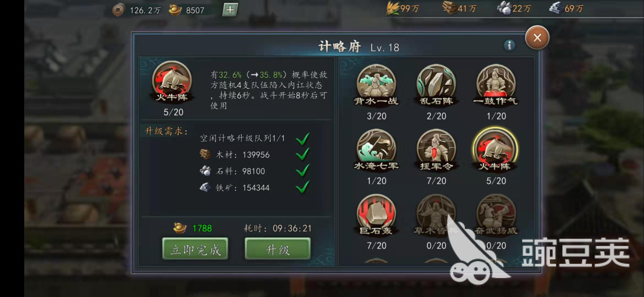Viewport: 644px width, 297px height.
Task: Select the locked 草木皆兵 stratagem
Action: (436, 214)
